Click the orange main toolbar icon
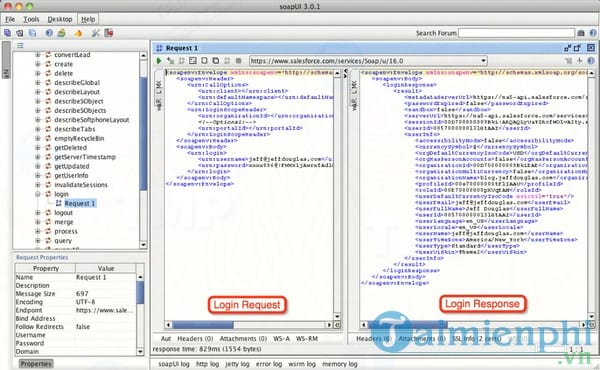Screen dimensions: 600x370 (78, 33)
